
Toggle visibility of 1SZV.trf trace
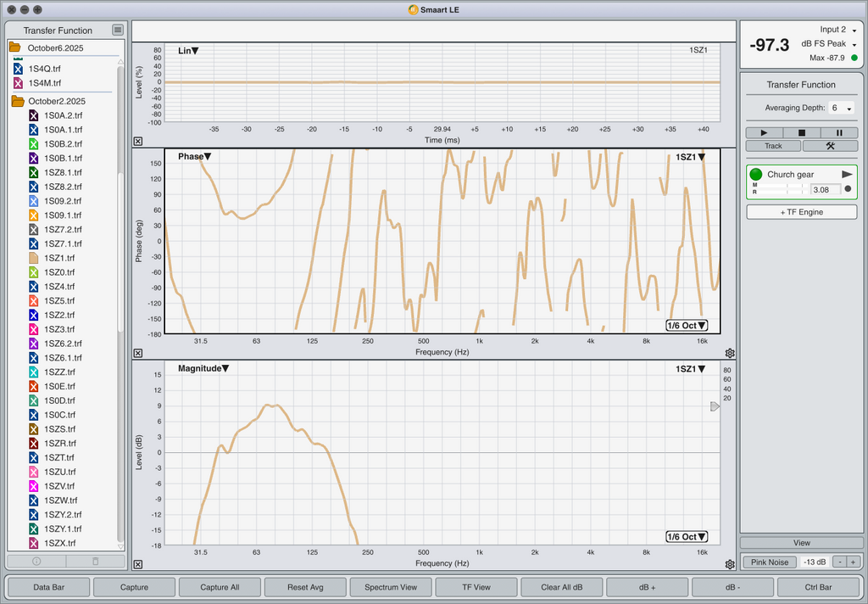click(34, 486)
